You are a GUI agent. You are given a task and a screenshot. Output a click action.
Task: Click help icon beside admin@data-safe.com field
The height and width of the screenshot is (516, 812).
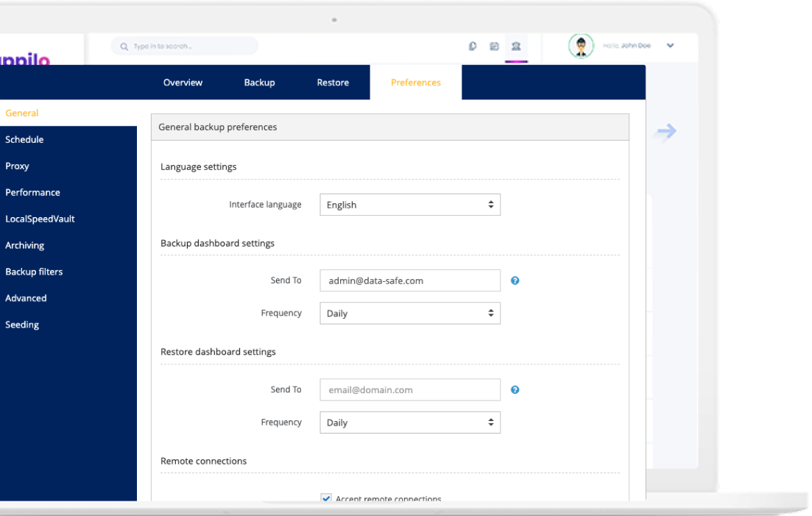point(515,280)
